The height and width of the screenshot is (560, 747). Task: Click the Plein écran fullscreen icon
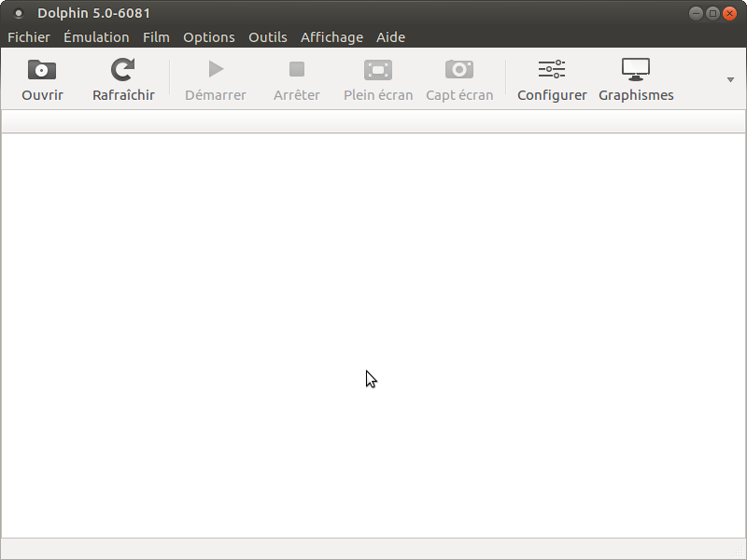[378, 70]
